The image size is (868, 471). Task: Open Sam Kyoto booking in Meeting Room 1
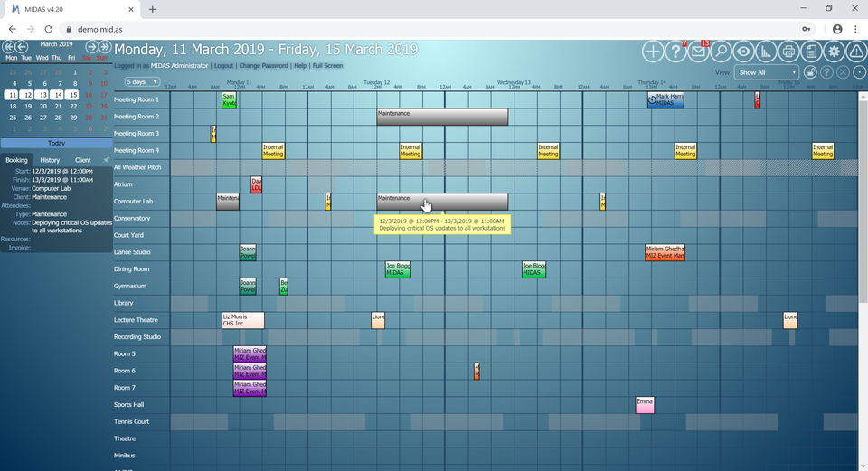tap(229, 100)
